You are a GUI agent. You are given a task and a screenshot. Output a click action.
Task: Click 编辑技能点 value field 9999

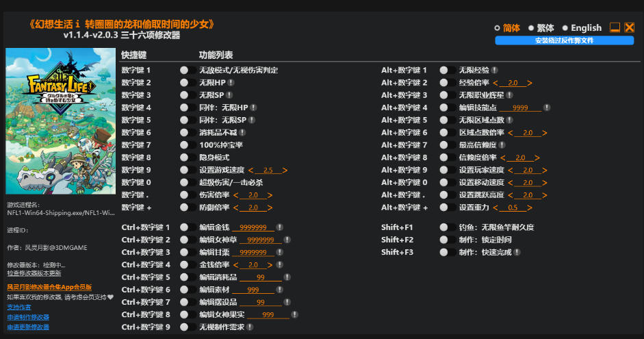pyautogui.click(x=520, y=108)
